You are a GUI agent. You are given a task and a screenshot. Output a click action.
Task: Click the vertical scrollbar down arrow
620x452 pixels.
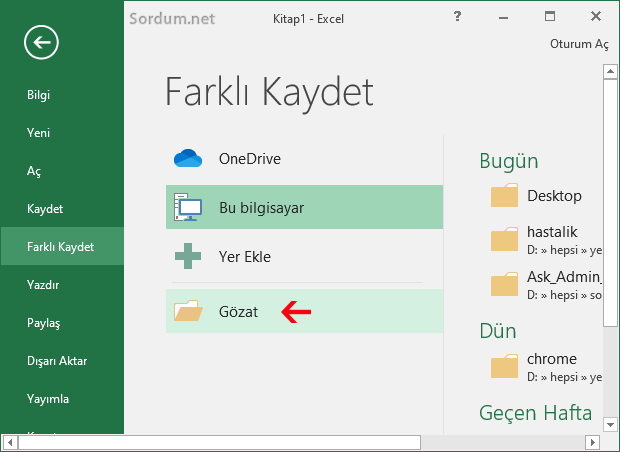pyautogui.click(x=610, y=425)
